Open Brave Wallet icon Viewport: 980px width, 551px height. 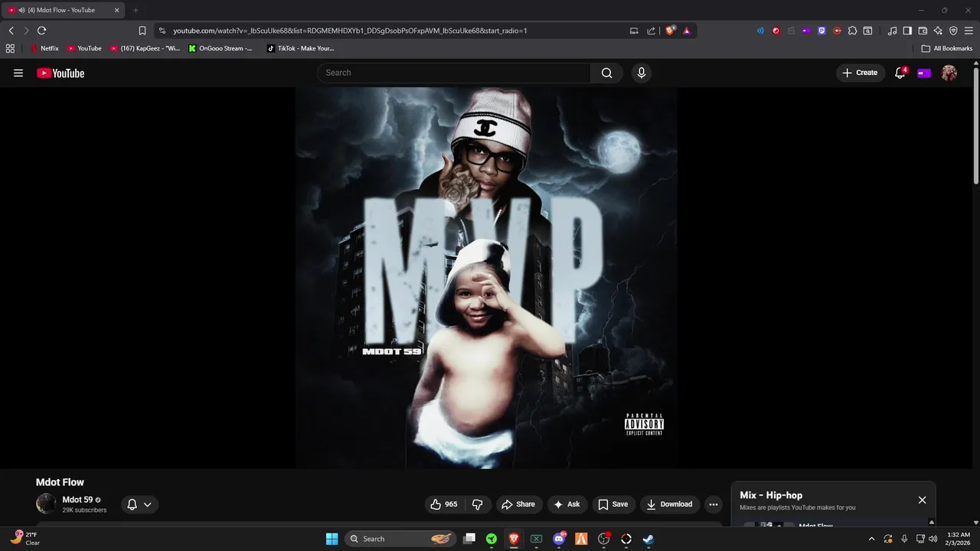[923, 31]
